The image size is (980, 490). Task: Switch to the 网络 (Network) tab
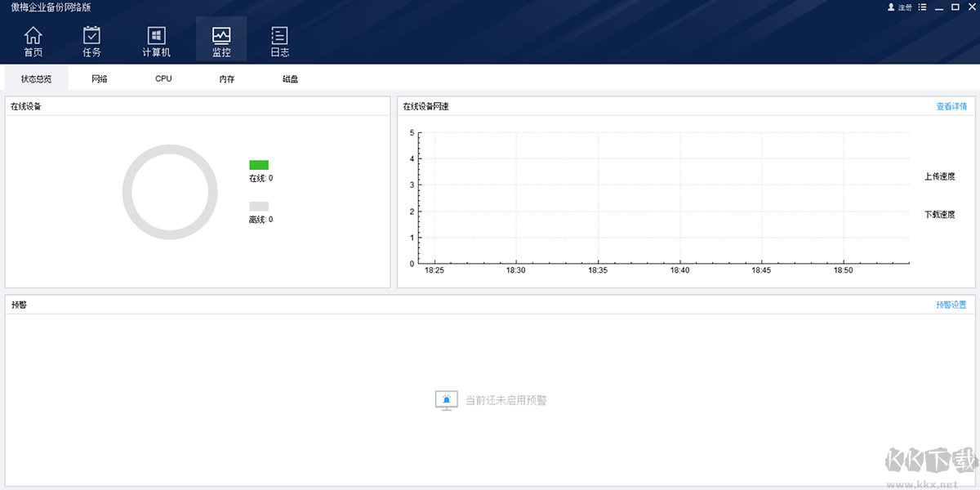[x=98, y=78]
